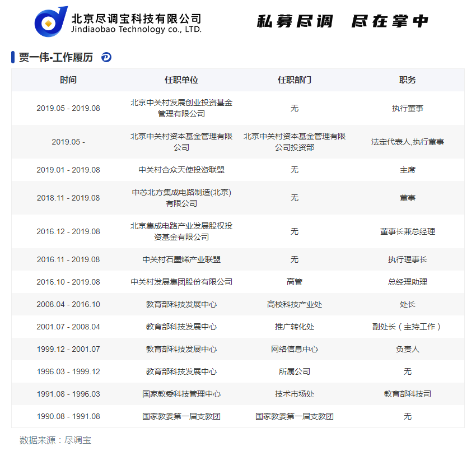Screen dimensions: 476x451
Task: Click the 网络信息中心 department cell
Action: click(x=295, y=349)
